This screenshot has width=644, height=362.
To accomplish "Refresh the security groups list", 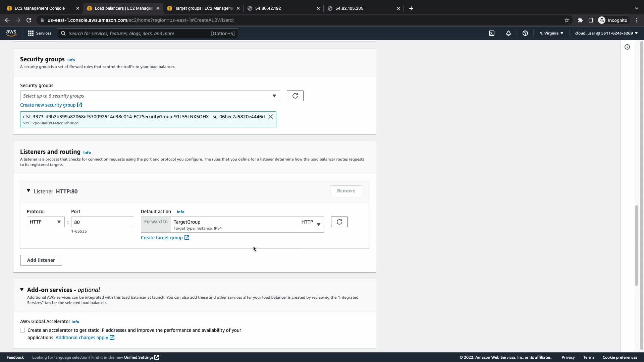I will (295, 96).
